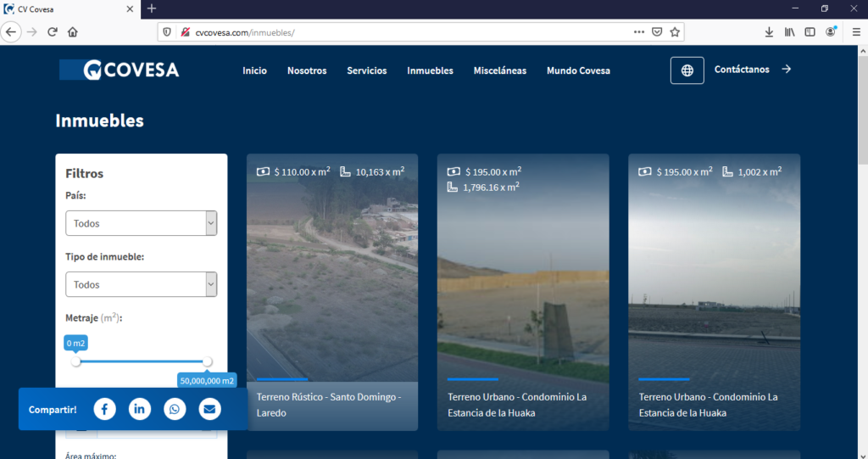868x459 pixels.
Task: Open Terreno Rústico Santo Domingo listing
Action: [x=331, y=405]
